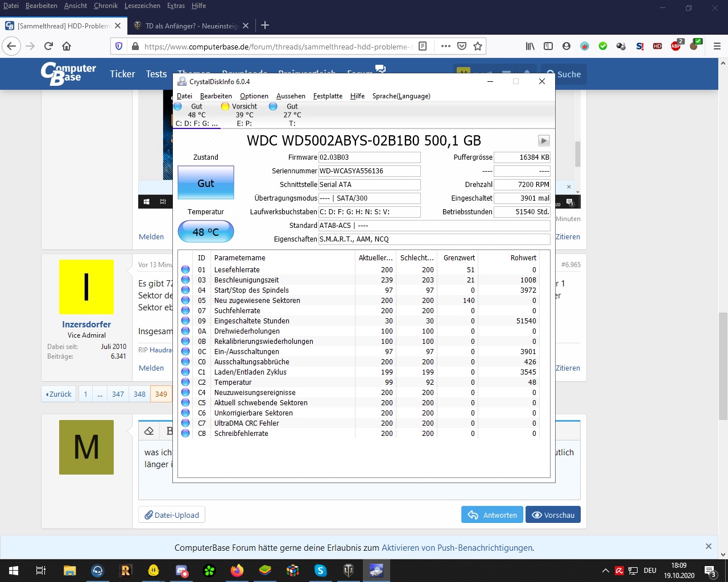
Task: Open the Firefox hamburger menu
Action: (x=717, y=46)
